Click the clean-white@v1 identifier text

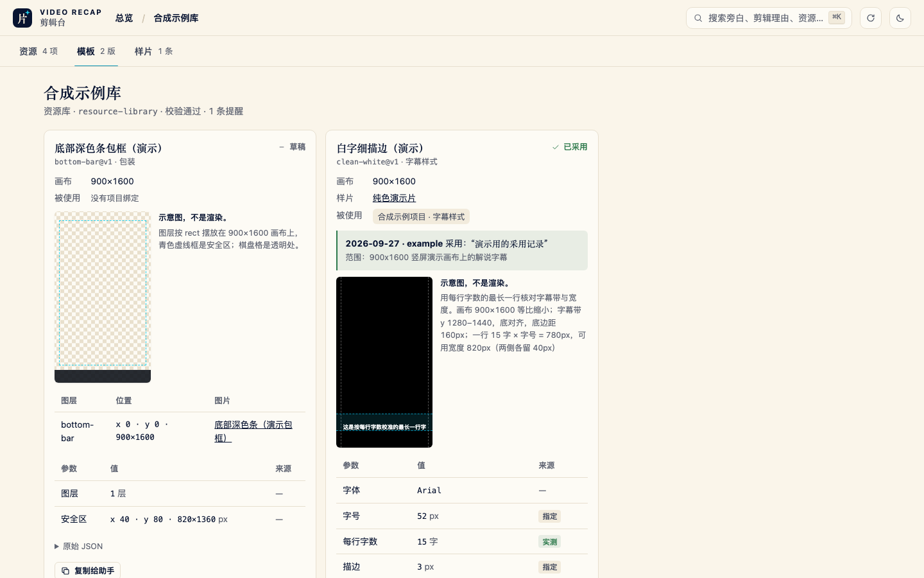tap(367, 162)
